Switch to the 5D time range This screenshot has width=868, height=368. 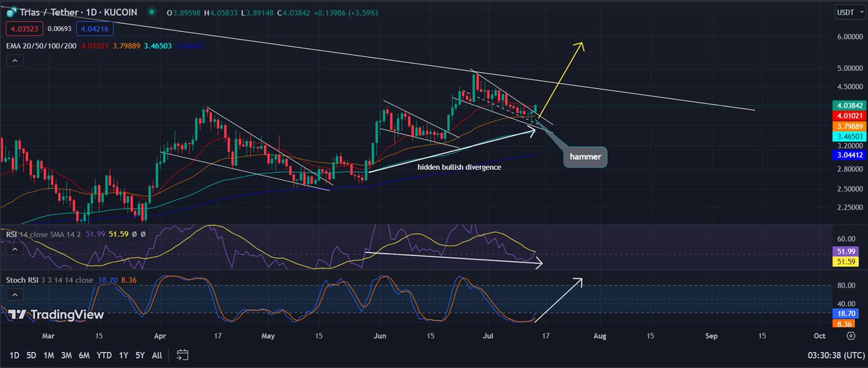coord(31,355)
